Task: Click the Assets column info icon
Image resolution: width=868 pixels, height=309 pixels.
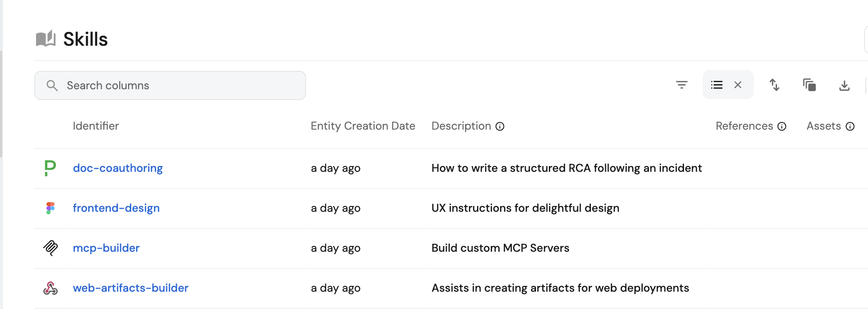Action: (850, 127)
